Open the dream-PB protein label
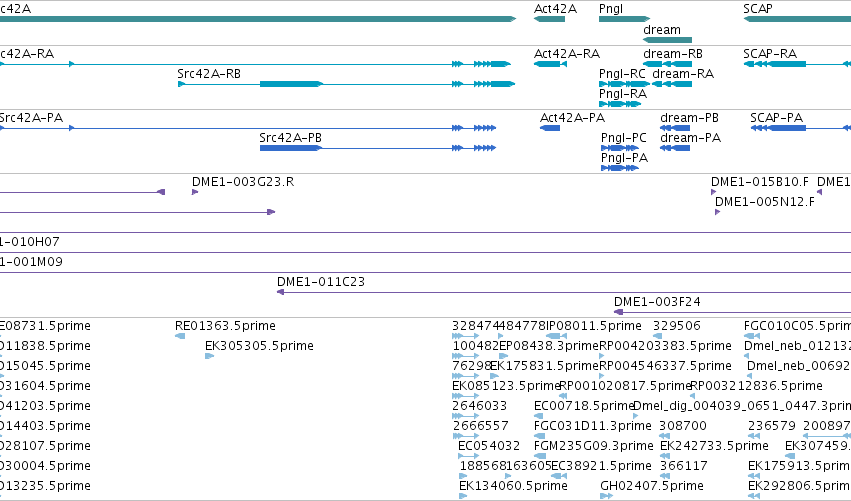Viewport: 851px width, 501px height. click(689, 118)
